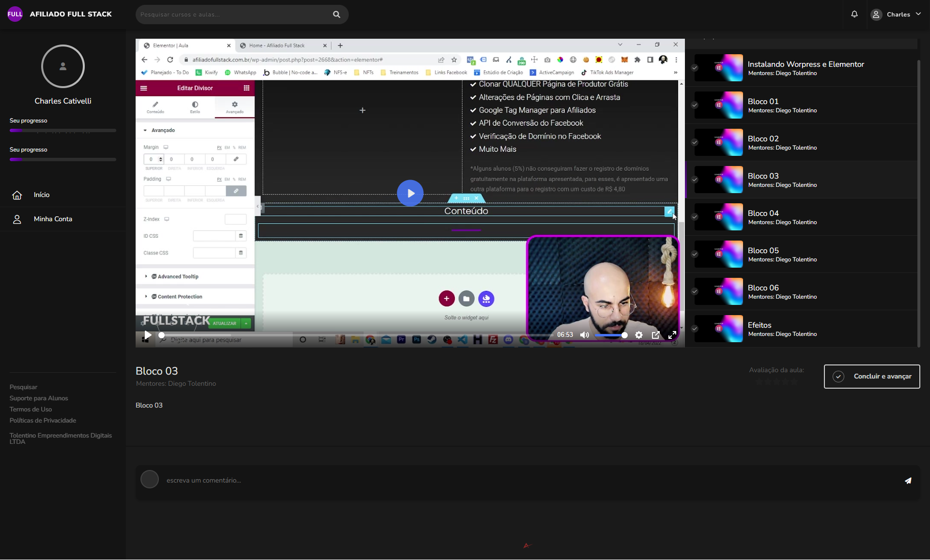Open the Suporte para Alunos link
The height and width of the screenshot is (560, 930).
click(x=39, y=398)
